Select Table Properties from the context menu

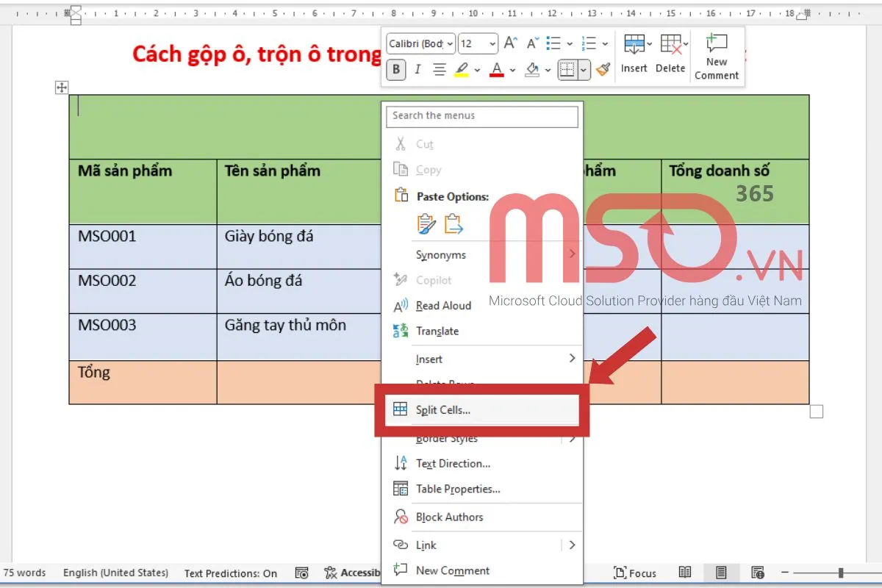(x=457, y=489)
